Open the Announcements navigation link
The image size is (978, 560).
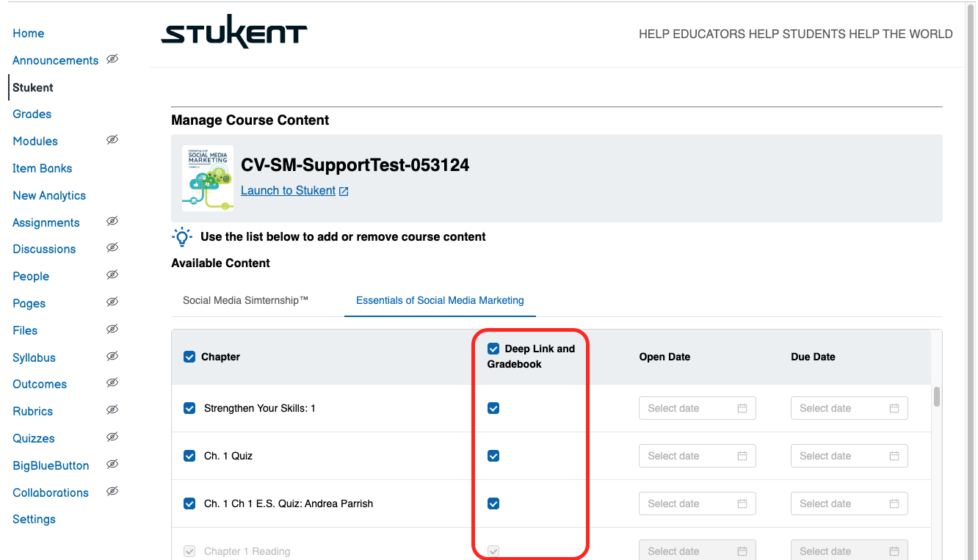(x=55, y=60)
